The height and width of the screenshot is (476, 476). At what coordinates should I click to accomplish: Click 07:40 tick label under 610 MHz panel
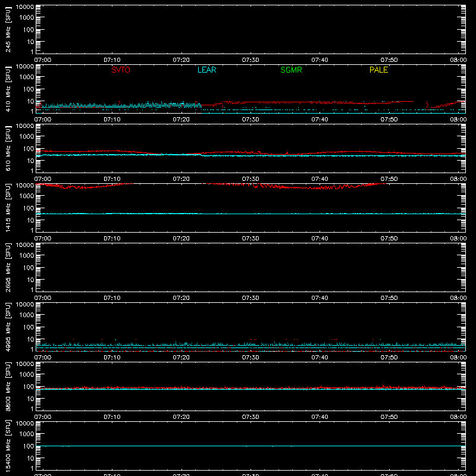[x=320, y=179]
